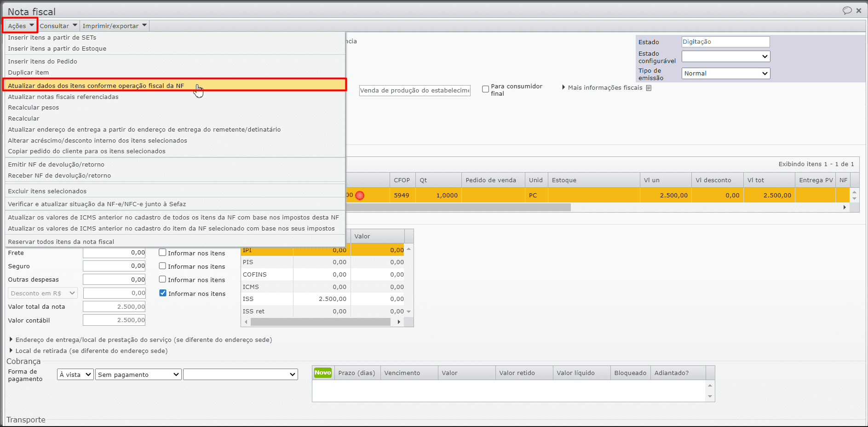Click the items grid scroll-right arrow
The image size is (868, 427).
[x=845, y=208]
